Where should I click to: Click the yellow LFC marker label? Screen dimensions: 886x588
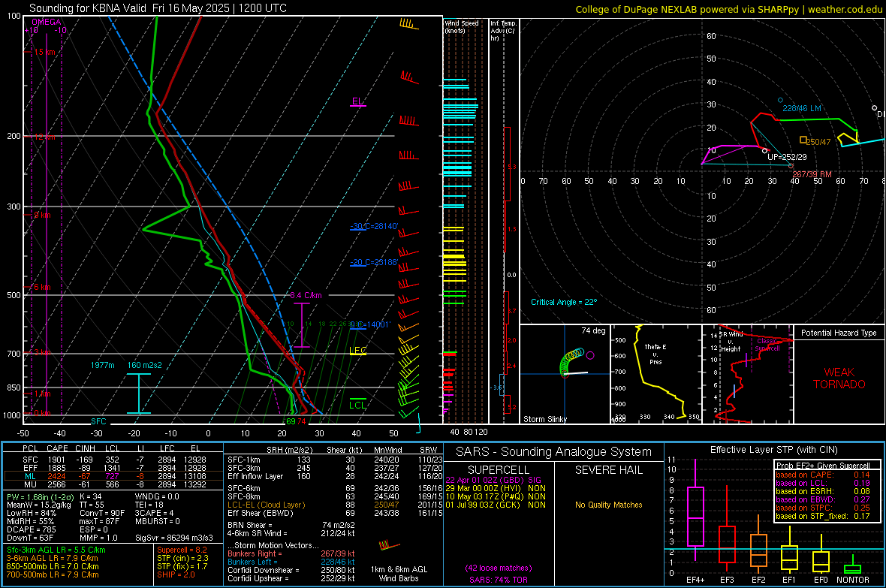point(357,351)
